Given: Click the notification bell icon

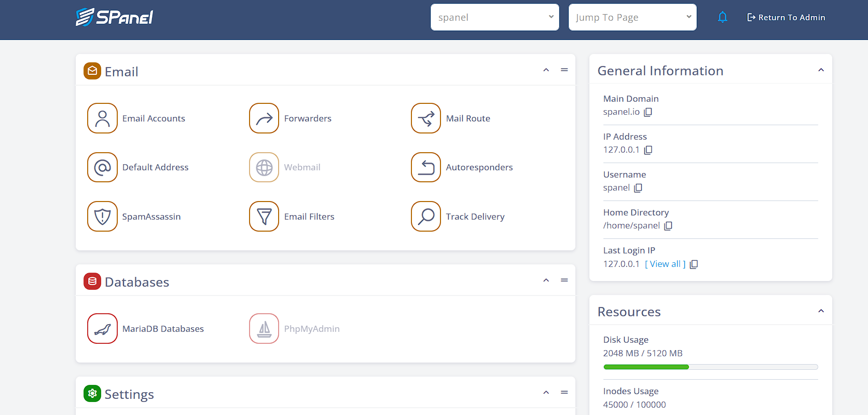Looking at the screenshot, I should (722, 17).
